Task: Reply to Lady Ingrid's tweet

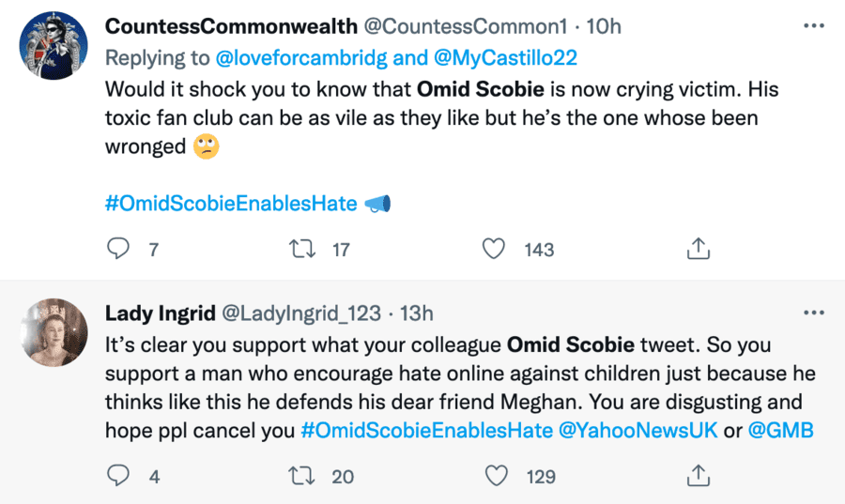Action: coord(118,476)
